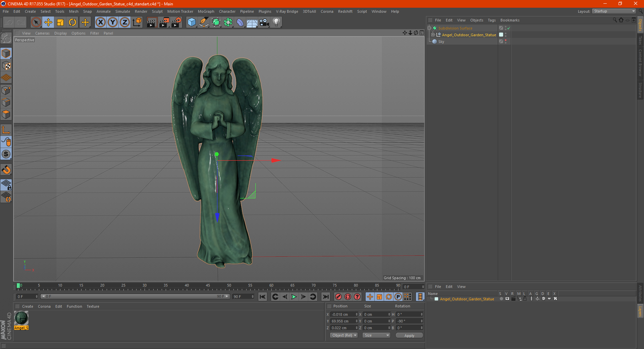The width and height of the screenshot is (644, 349).
Task: Activate the Rotate tool
Action: (x=72, y=22)
